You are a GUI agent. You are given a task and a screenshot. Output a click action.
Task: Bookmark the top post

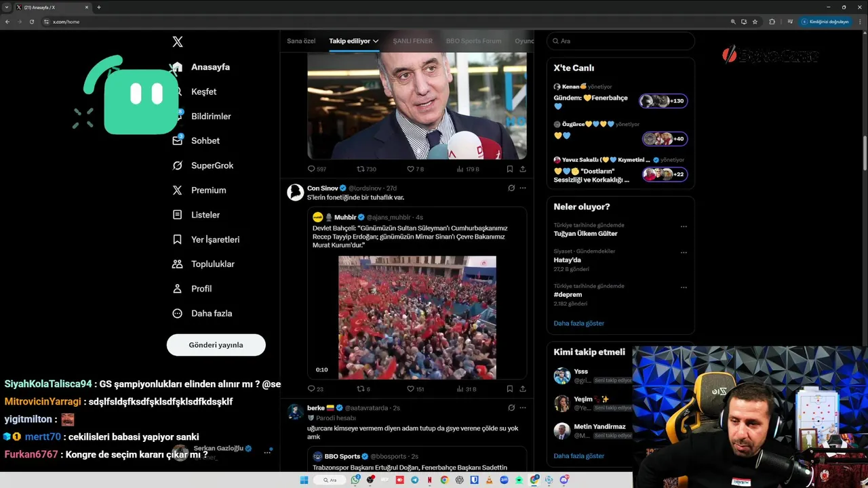point(509,169)
